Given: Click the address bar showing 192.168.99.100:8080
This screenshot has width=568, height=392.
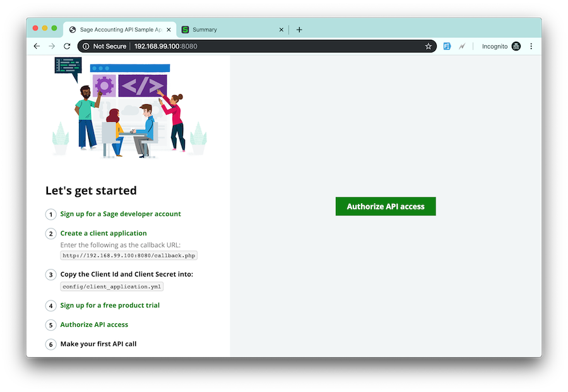Looking at the screenshot, I should point(257,46).
